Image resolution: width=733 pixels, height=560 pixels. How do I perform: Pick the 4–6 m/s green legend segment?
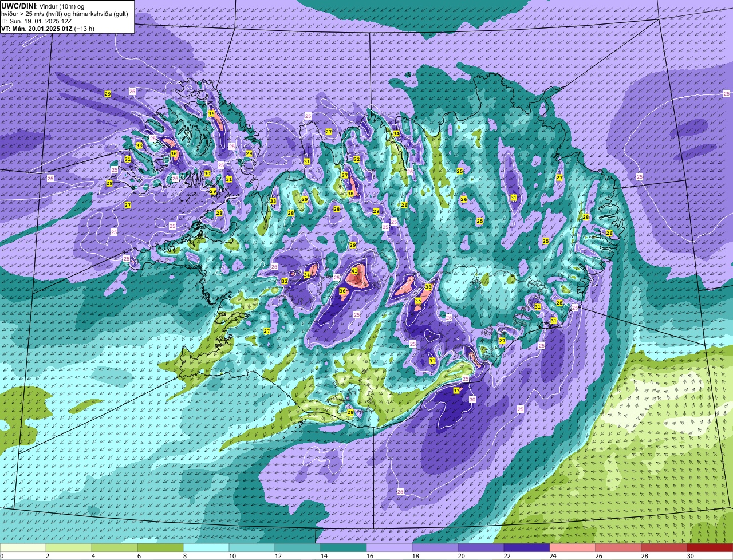point(115,548)
